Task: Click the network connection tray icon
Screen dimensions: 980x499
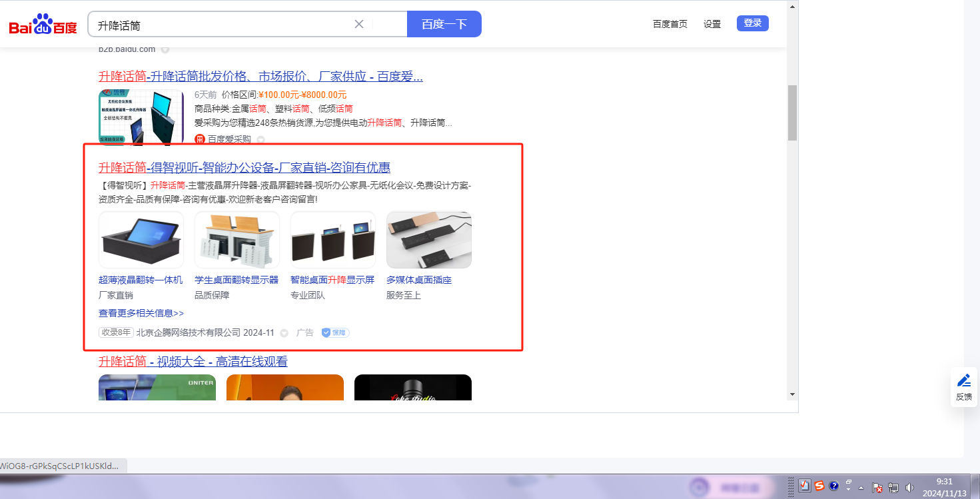Action: pos(893,488)
